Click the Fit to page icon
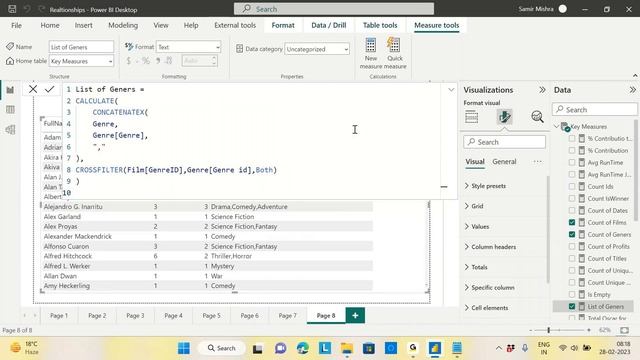 point(624,330)
